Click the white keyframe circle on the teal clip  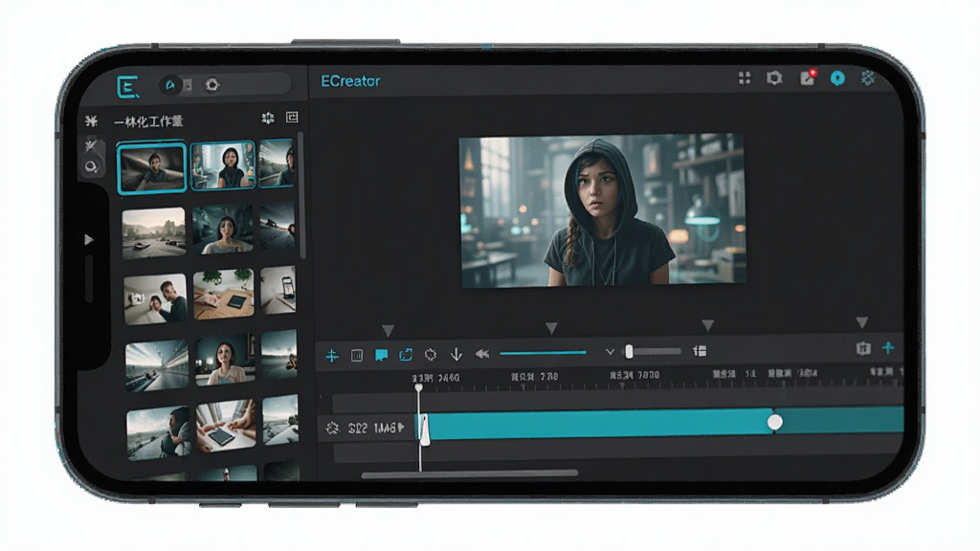775,423
